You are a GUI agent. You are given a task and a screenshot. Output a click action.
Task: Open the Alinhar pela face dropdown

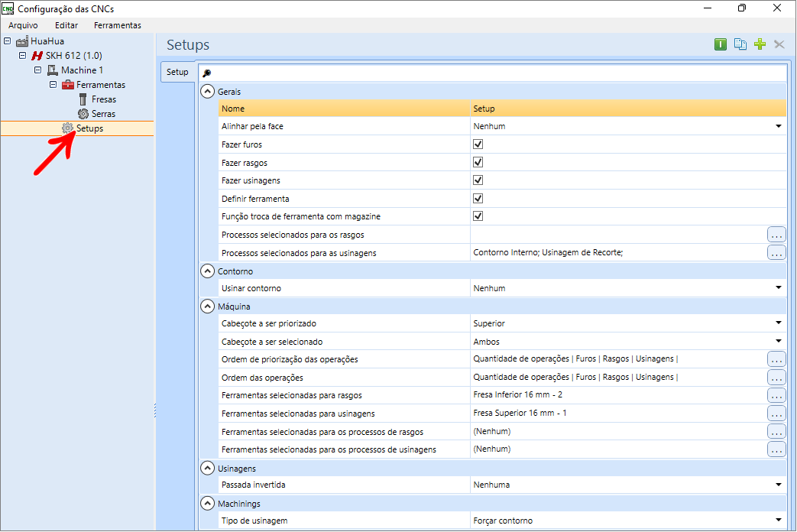coord(778,126)
